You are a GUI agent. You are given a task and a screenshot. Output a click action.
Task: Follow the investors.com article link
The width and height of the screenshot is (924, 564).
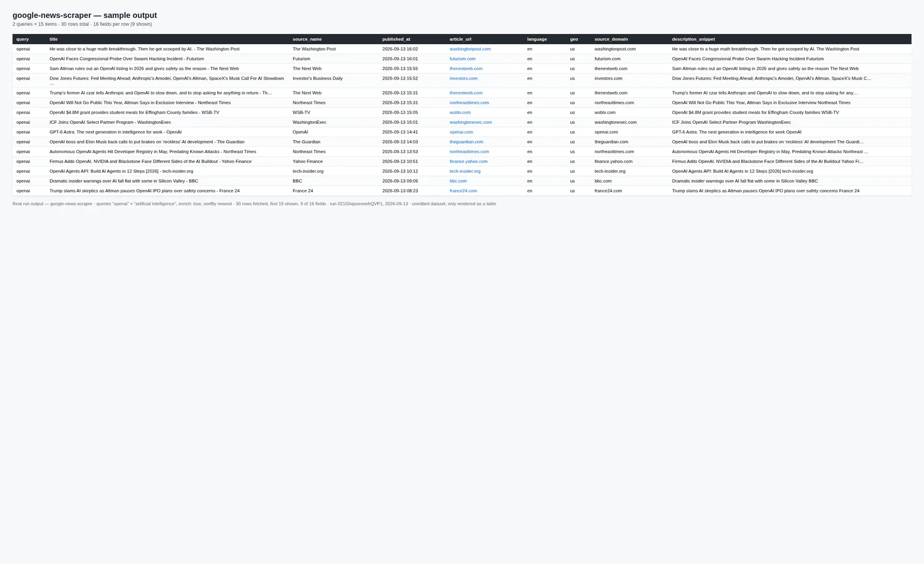pyautogui.click(x=464, y=78)
